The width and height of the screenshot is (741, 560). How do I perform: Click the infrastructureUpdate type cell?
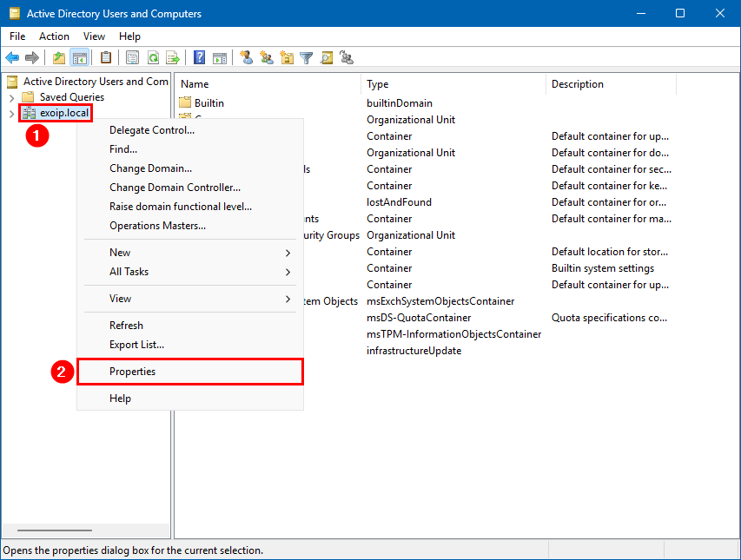(x=414, y=351)
